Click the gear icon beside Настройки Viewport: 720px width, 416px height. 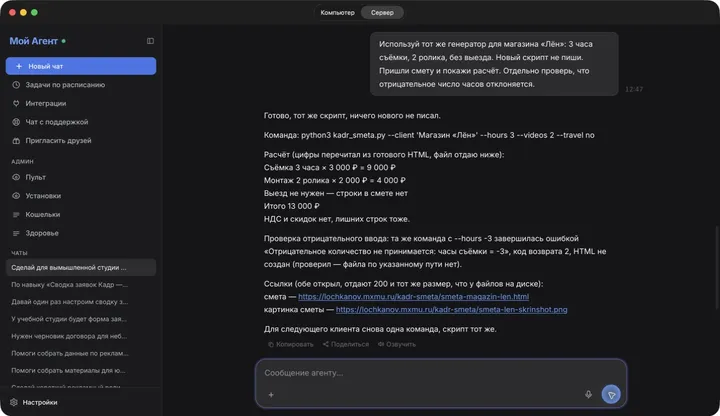[x=14, y=402]
